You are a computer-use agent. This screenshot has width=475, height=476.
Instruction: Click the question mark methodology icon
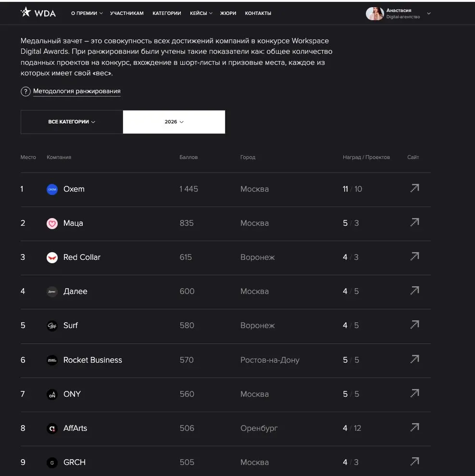coord(25,91)
